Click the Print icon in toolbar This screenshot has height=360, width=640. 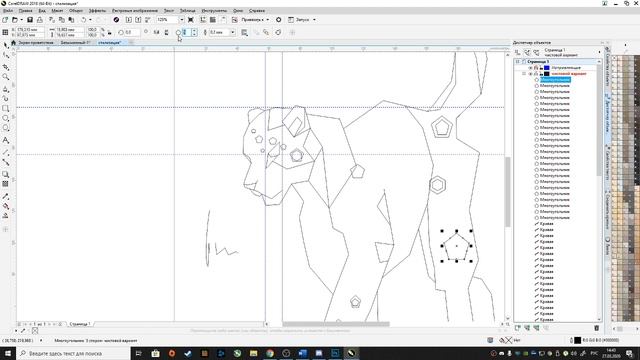coord(40,20)
